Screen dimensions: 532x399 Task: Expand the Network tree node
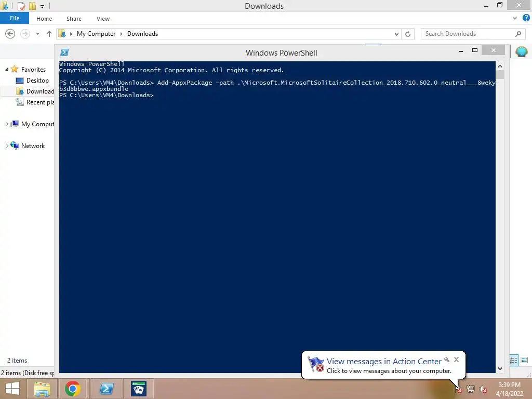tap(7, 145)
